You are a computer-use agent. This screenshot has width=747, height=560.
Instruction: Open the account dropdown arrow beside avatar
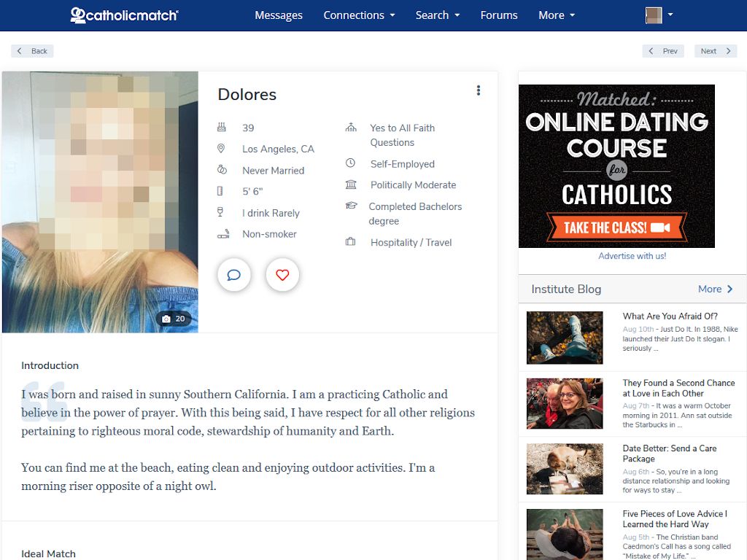coord(670,15)
